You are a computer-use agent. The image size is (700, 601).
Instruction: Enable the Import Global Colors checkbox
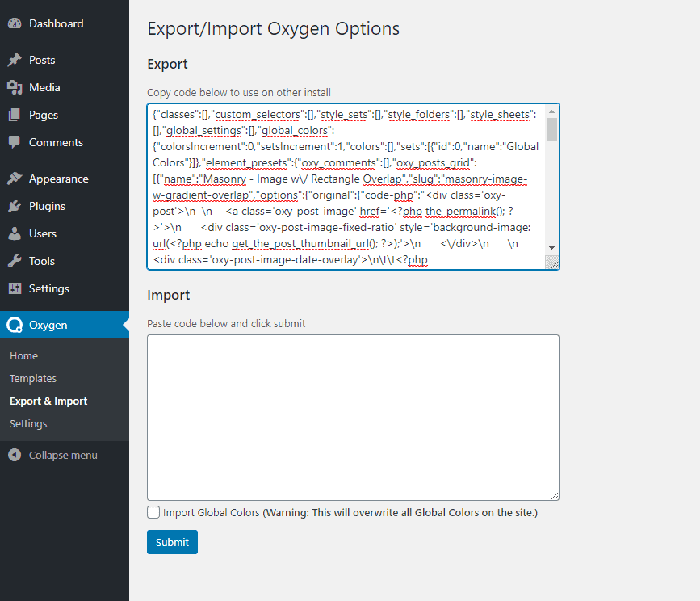point(153,511)
